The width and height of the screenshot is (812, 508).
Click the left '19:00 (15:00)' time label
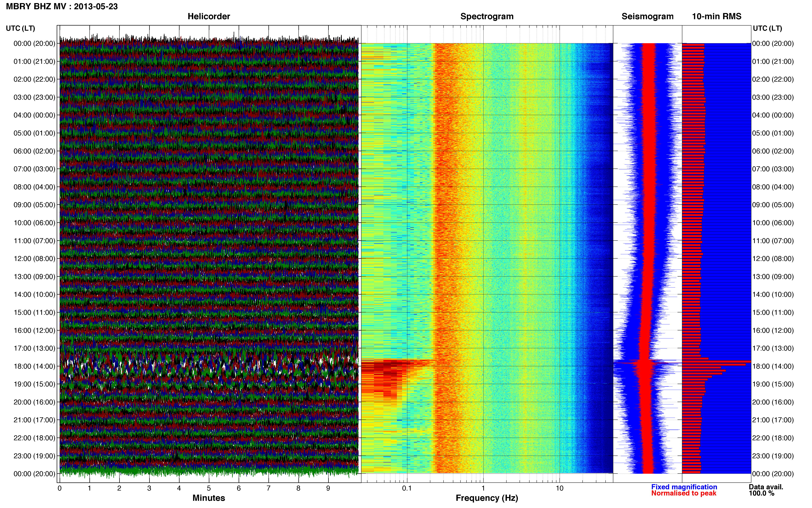pos(34,384)
